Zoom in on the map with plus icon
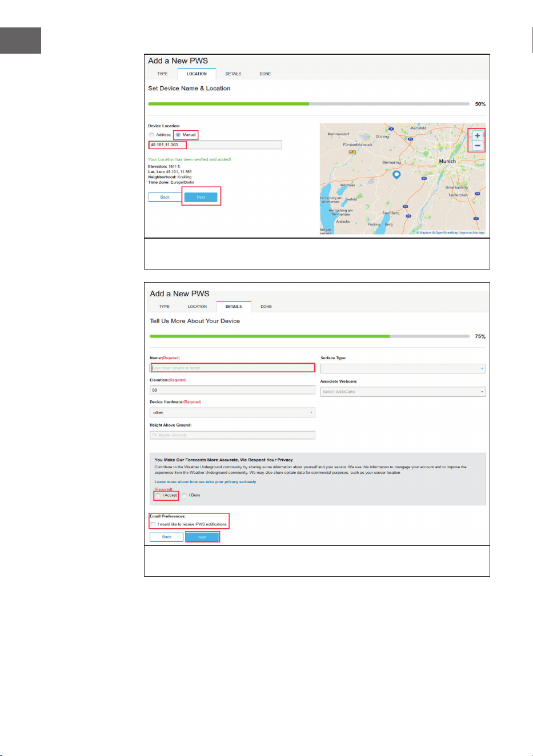Viewport: 533px width, 756px height. tap(477, 135)
